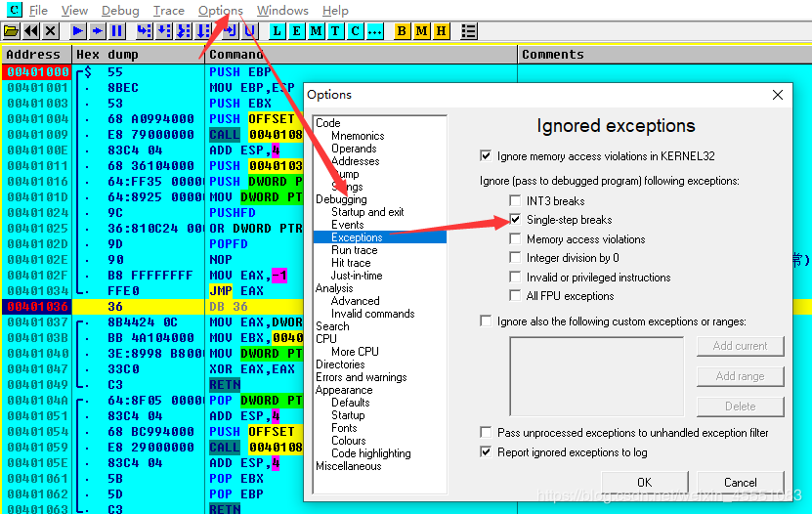Select Code category in options tree

[x=327, y=123]
